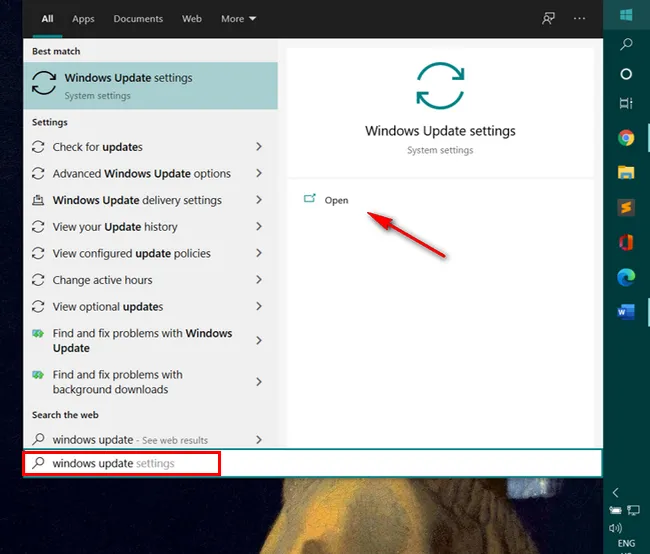
Task: Switch to the Documents search tab
Action: [138, 19]
